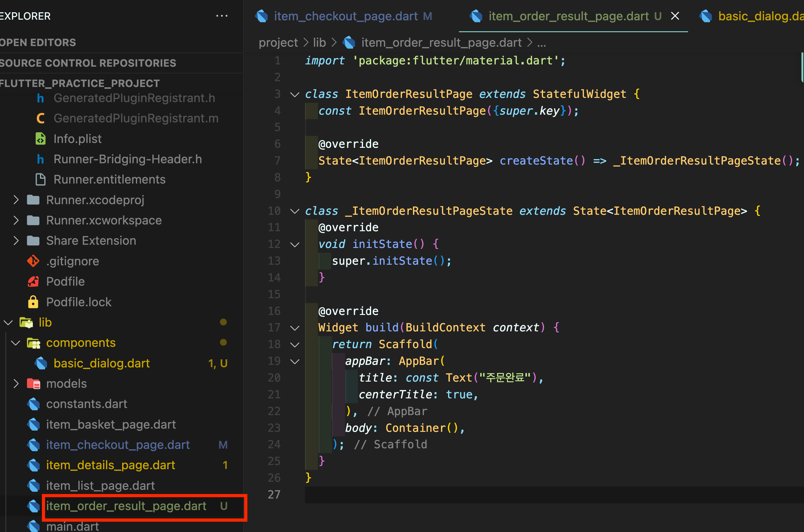Expand the Open Editors section

[38, 43]
